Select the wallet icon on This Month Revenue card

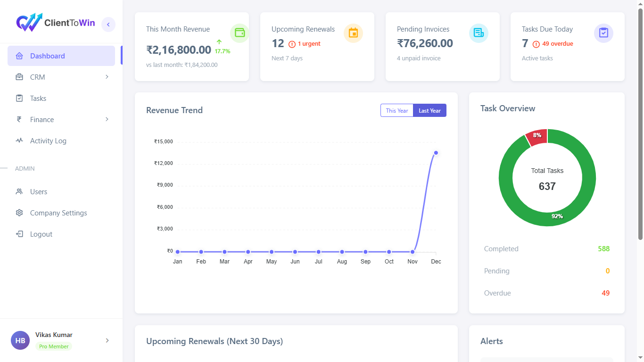point(239,33)
